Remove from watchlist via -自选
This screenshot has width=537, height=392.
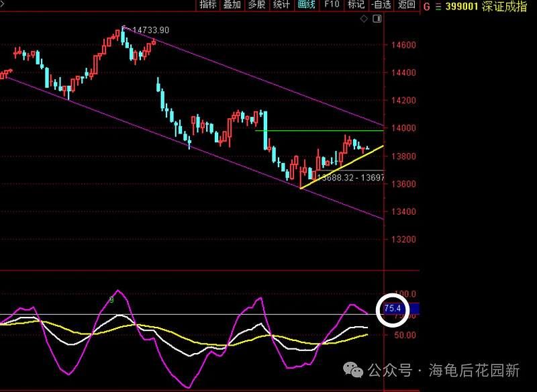tap(381, 5)
